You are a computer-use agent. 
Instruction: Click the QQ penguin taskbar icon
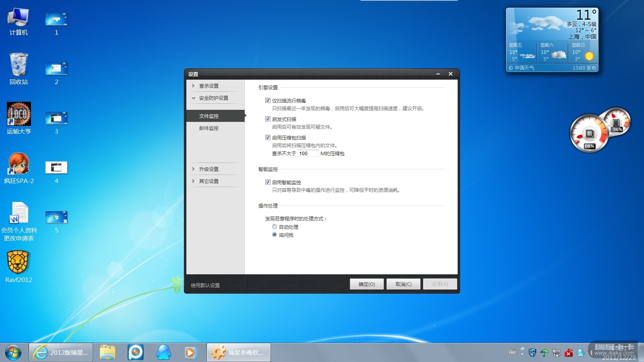[x=163, y=352]
